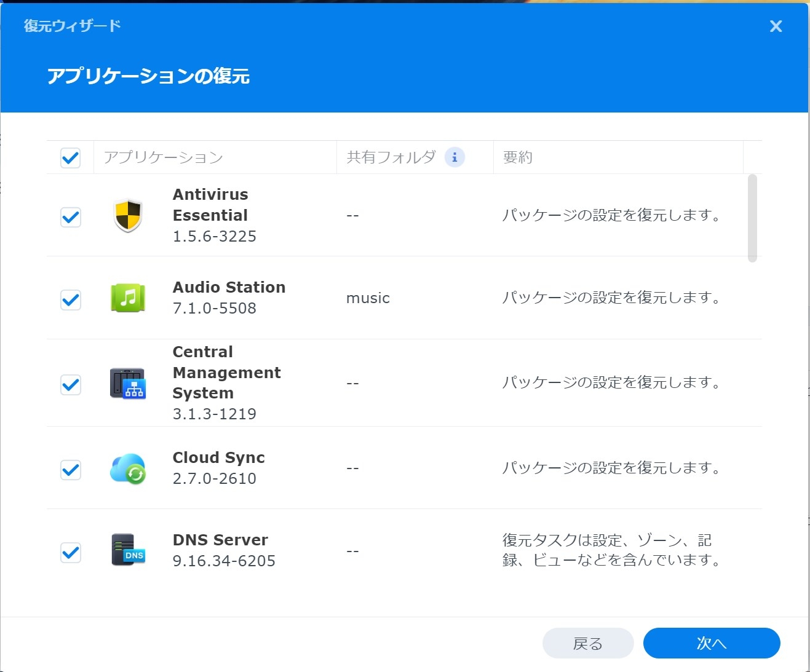810x672 pixels.
Task: Click the DNS Server icon
Action: (x=128, y=550)
